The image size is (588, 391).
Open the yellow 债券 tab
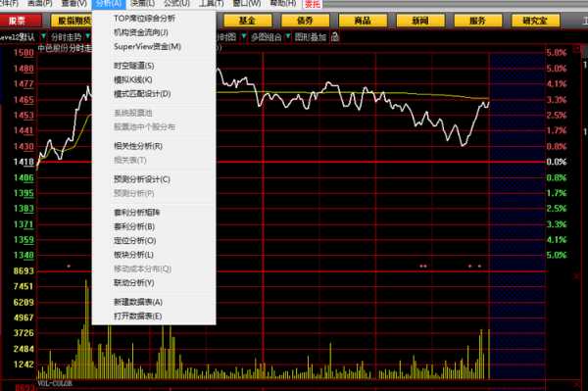click(x=305, y=21)
